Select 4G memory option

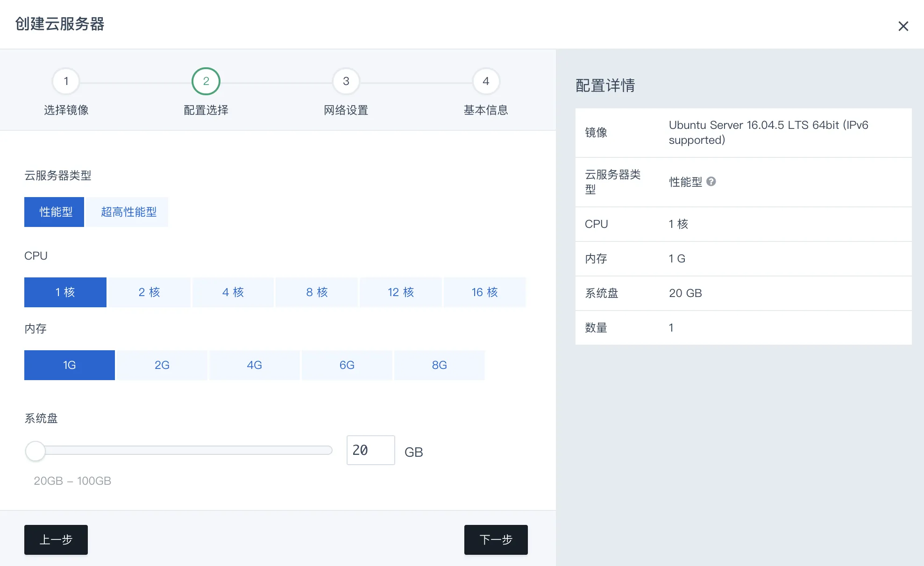pos(254,365)
